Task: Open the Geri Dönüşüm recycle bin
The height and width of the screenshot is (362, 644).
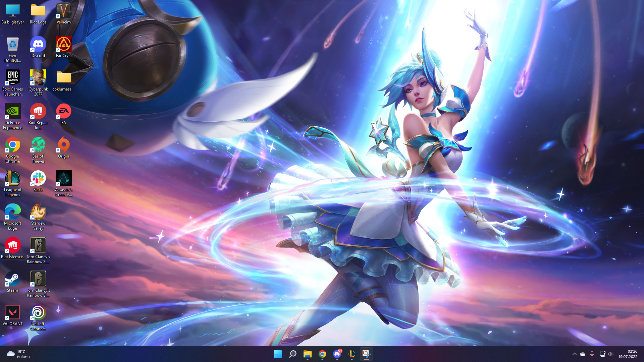Action: pyautogui.click(x=13, y=50)
